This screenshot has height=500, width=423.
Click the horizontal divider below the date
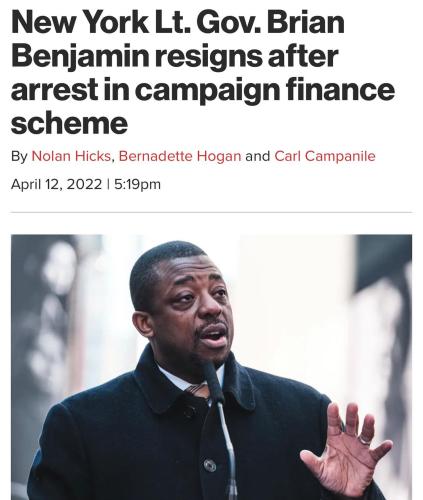[x=211, y=212]
